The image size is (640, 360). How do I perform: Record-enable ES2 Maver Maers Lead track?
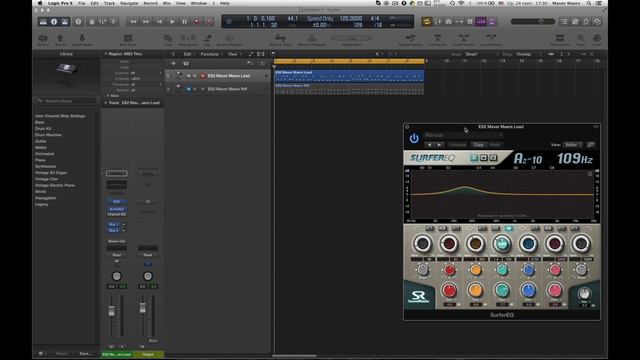tap(202, 76)
